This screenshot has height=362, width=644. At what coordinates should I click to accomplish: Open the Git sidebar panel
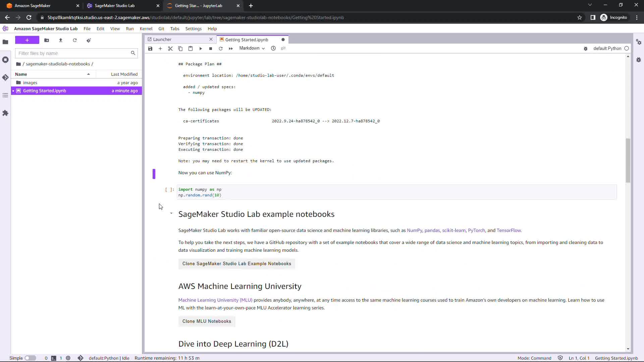[5, 77]
